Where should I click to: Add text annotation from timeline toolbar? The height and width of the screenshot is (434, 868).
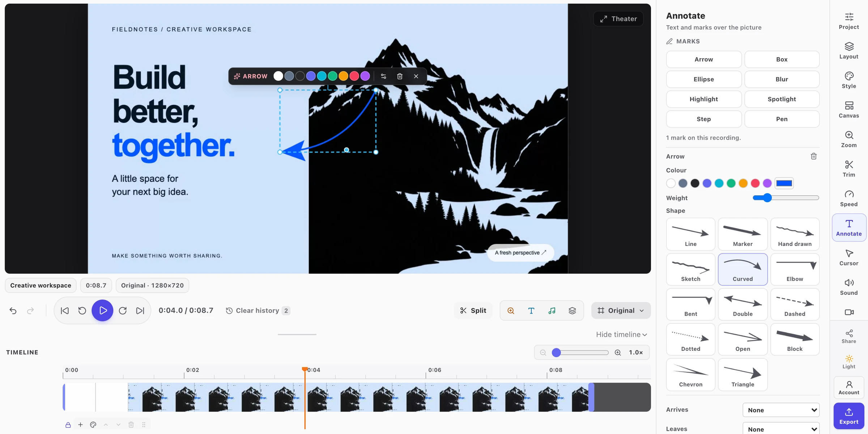point(531,311)
